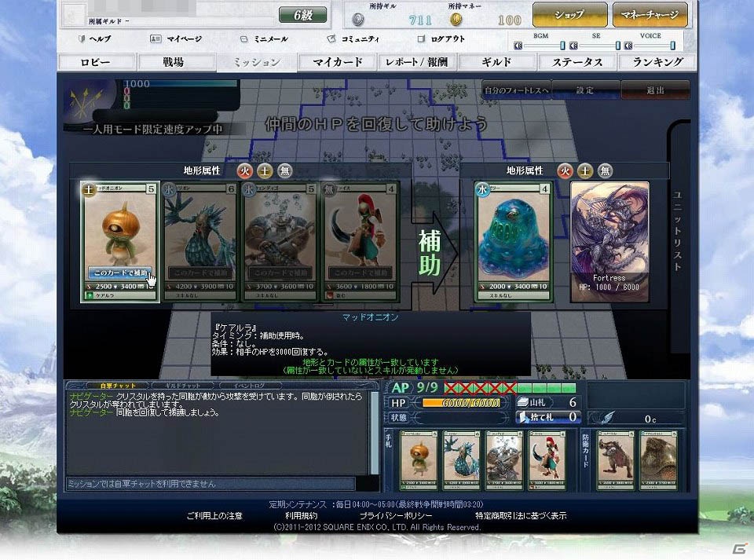Viewport: 754px width, 560px height.
Task: Click right panel 無 terrain attribute icon
Action: tap(606, 170)
